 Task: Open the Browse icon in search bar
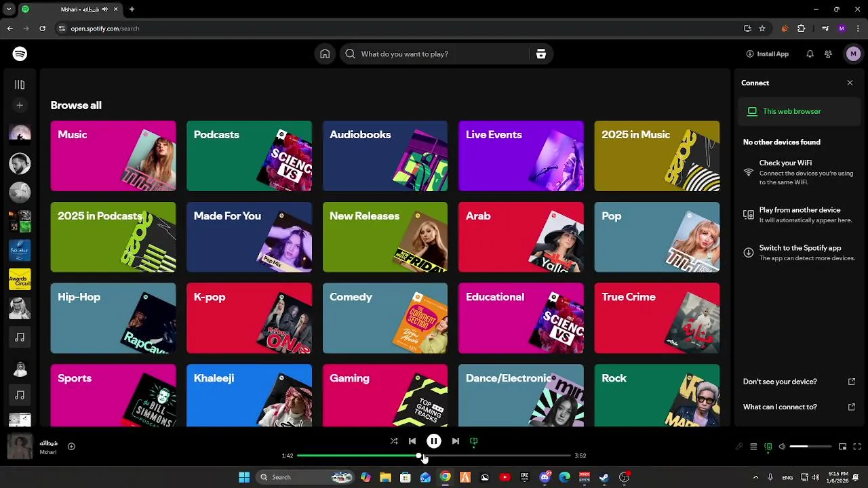[x=541, y=54]
